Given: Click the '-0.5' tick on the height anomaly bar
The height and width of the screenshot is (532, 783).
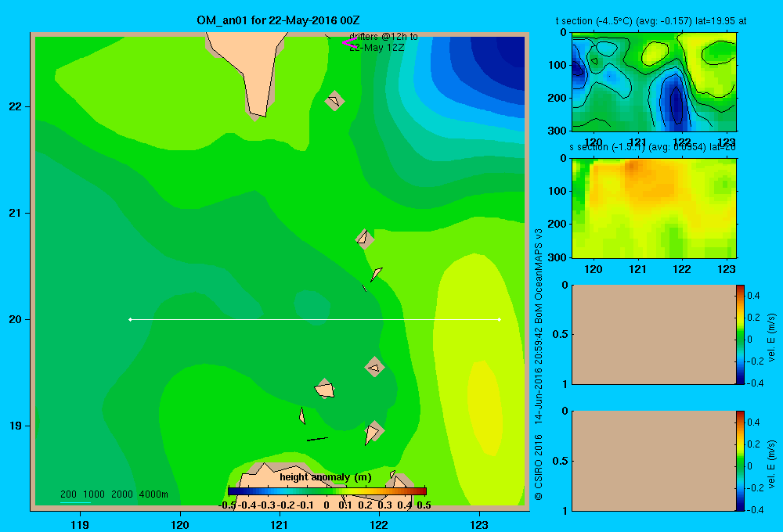Looking at the screenshot, I should tap(228, 505).
